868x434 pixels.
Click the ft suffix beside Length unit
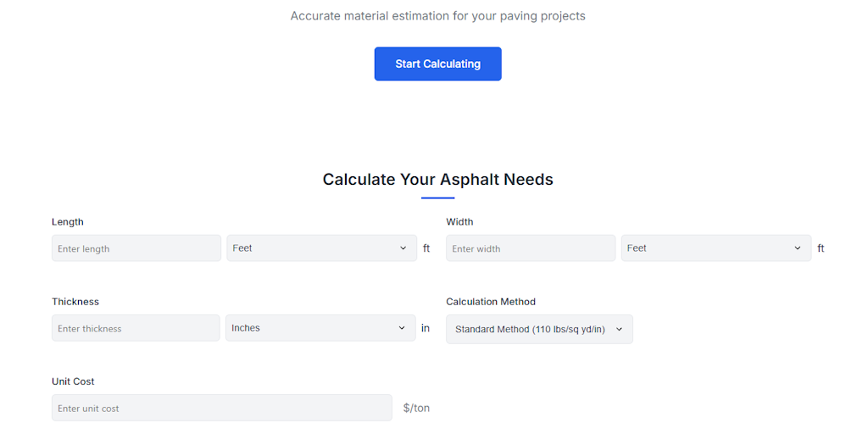click(426, 248)
